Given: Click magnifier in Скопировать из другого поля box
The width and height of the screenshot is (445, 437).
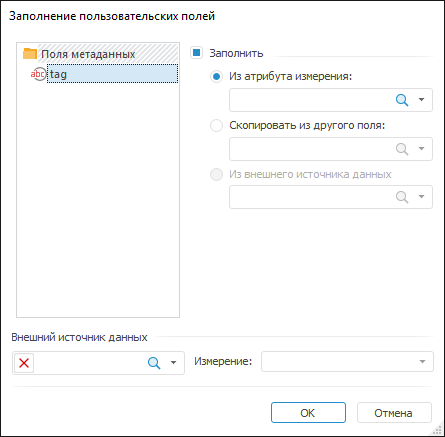Looking at the screenshot, I should click(402, 149).
